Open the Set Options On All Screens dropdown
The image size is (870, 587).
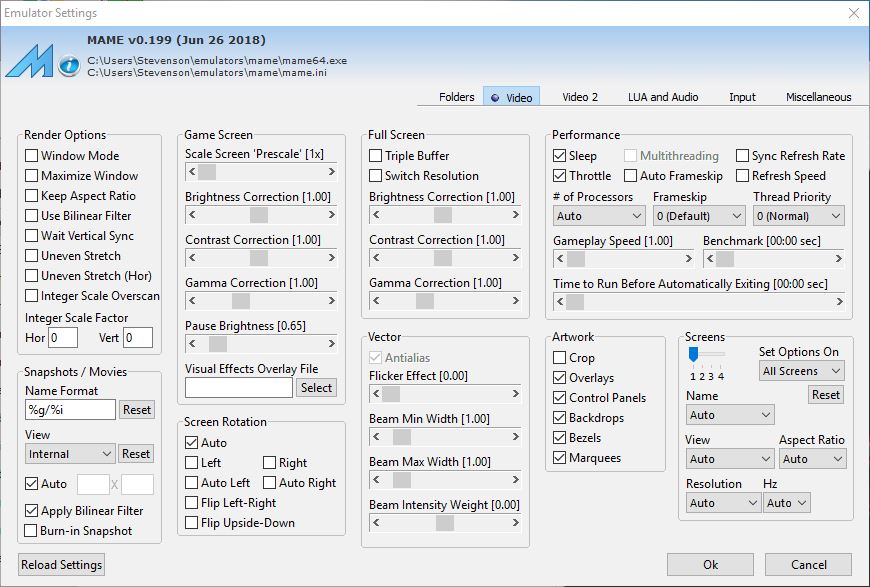802,371
